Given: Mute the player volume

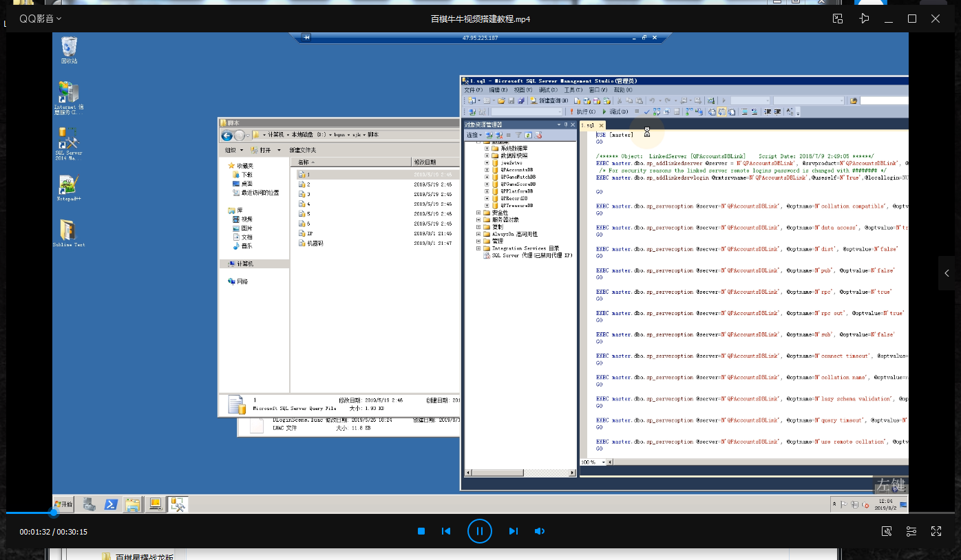Looking at the screenshot, I should point(540,531).
